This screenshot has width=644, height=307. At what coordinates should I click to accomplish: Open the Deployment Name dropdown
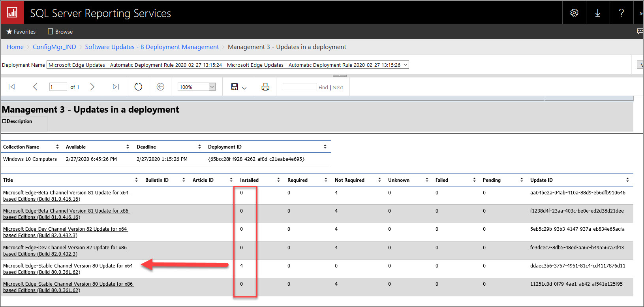[228, 65]
